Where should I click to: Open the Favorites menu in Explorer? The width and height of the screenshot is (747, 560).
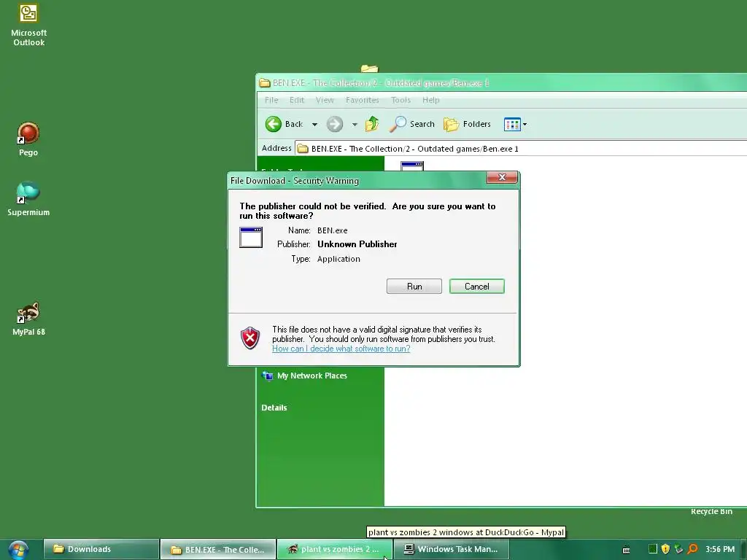[x=362, y=100]
